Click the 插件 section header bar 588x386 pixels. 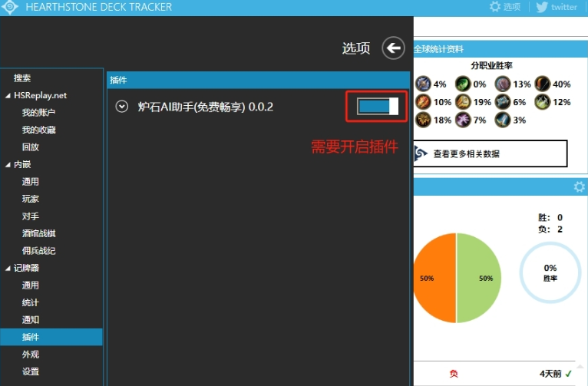tap(259, 80)
